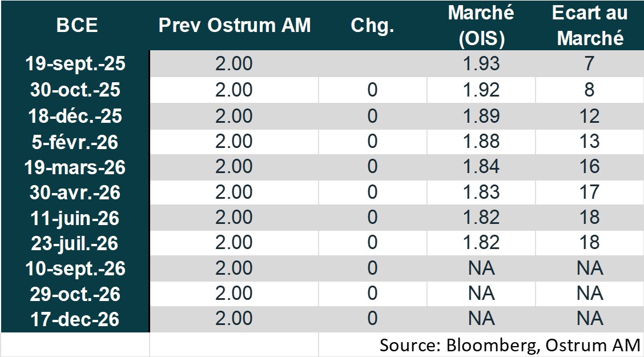Select the 1.84 OIS value cell
The height and width of the screenshot is (357, 644).
coord(481,167)
